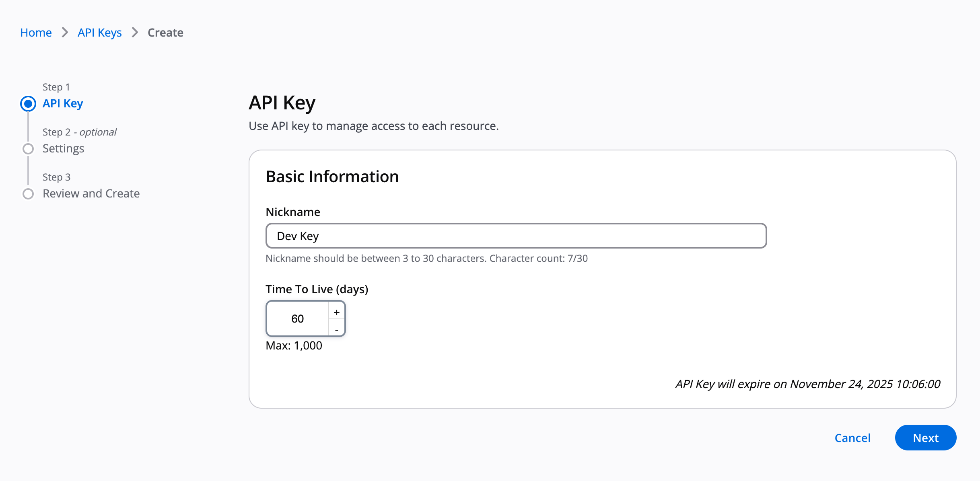The image size is (980, 481).
Task: Click the Settings step label
Action: tap(63, 149)
